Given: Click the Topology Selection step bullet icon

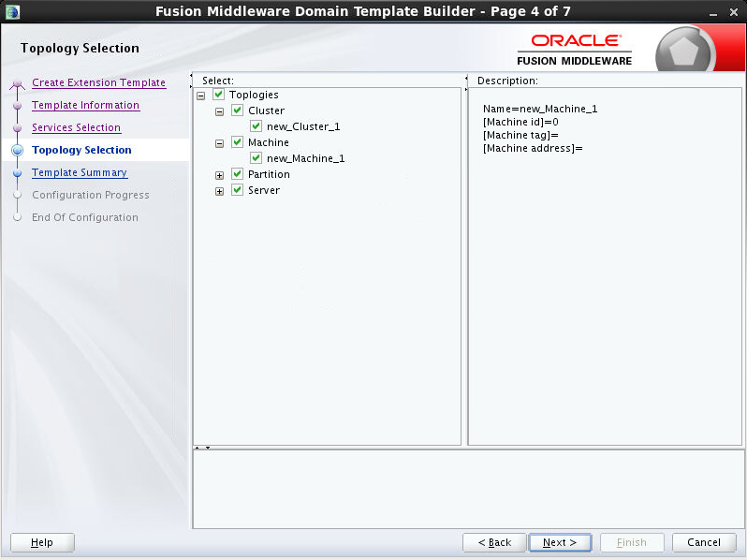Looking at the screenshot, I should pos(17,150).
